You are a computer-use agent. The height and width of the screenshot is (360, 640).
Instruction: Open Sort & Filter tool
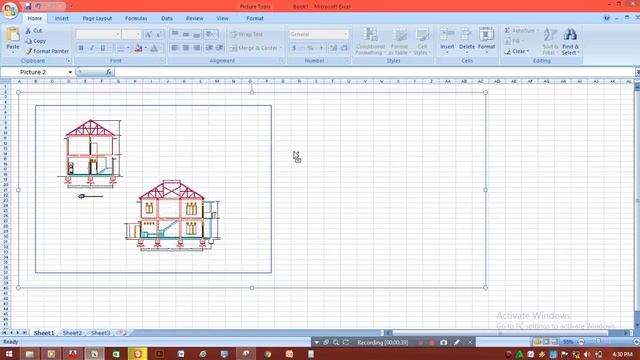click(550, 41)
